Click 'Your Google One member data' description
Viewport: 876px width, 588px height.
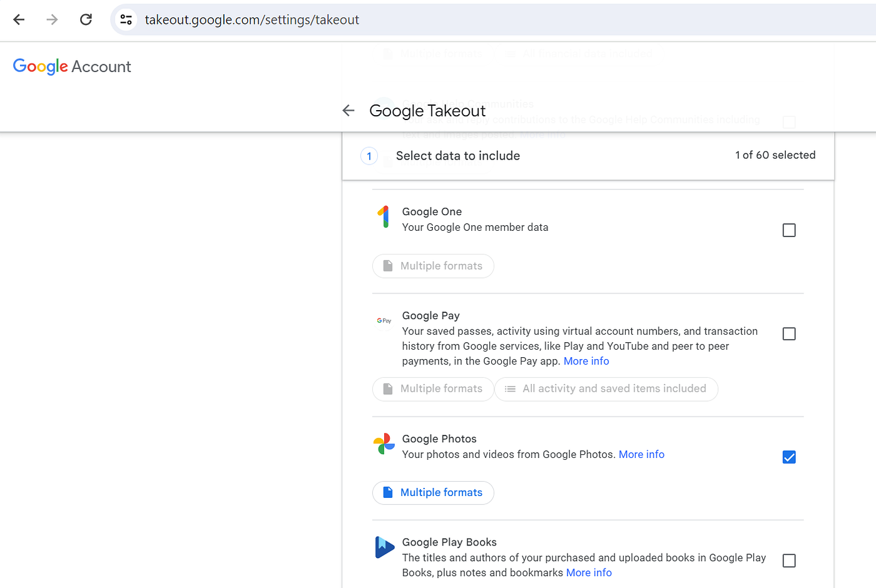(x=475, y=227)
